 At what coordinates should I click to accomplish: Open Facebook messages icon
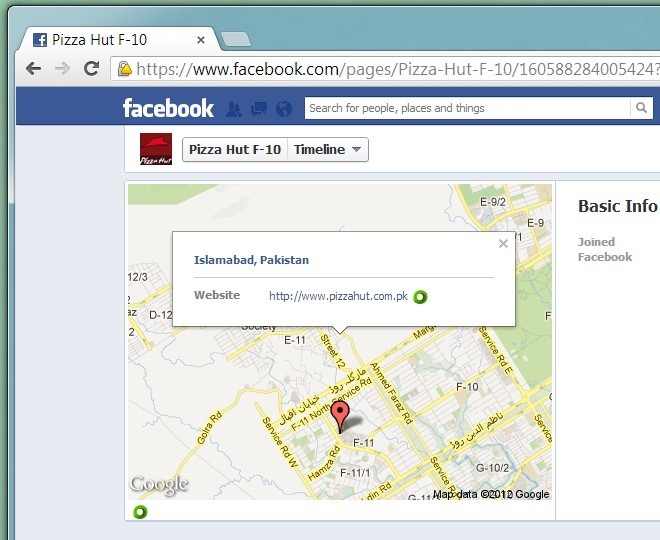(258, 109)
